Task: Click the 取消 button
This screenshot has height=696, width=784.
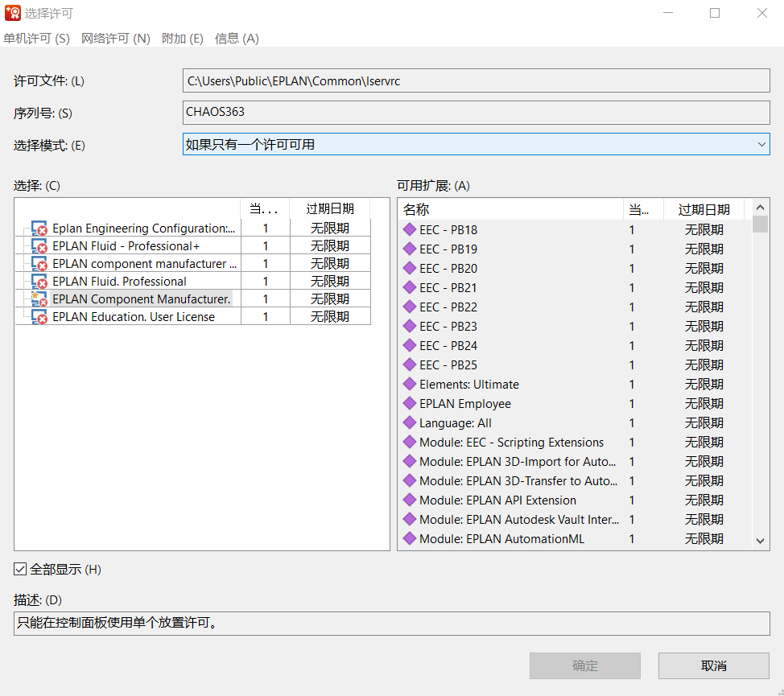Action: [713, 665]
